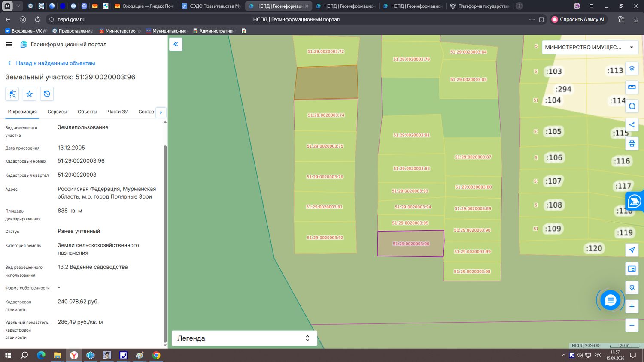Open the hamburger menu of Геоинформационный портал
Image resolution: width=644 pixels, height=362 pixels.
9,44
